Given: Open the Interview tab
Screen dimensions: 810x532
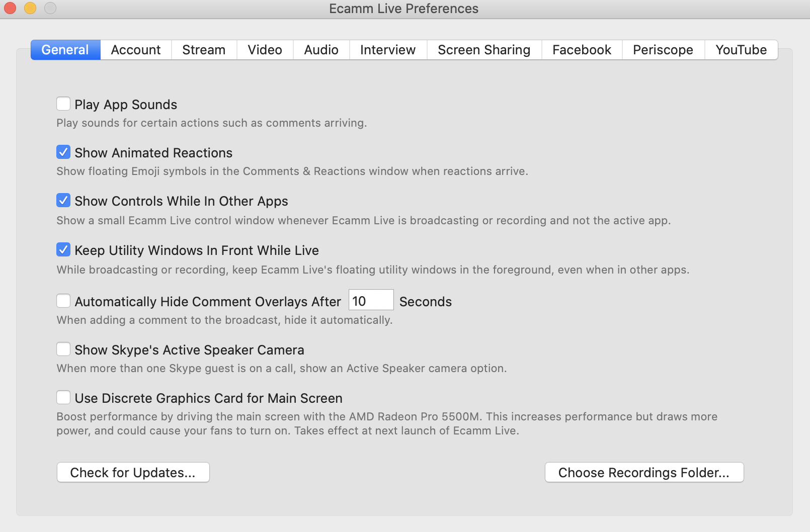Looking at the screenshot, I should (x=388, y=50).
